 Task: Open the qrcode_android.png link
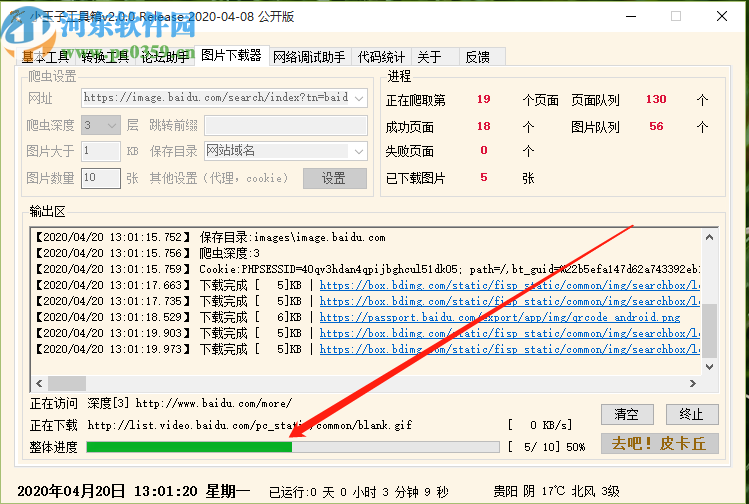tap(500, 317)
